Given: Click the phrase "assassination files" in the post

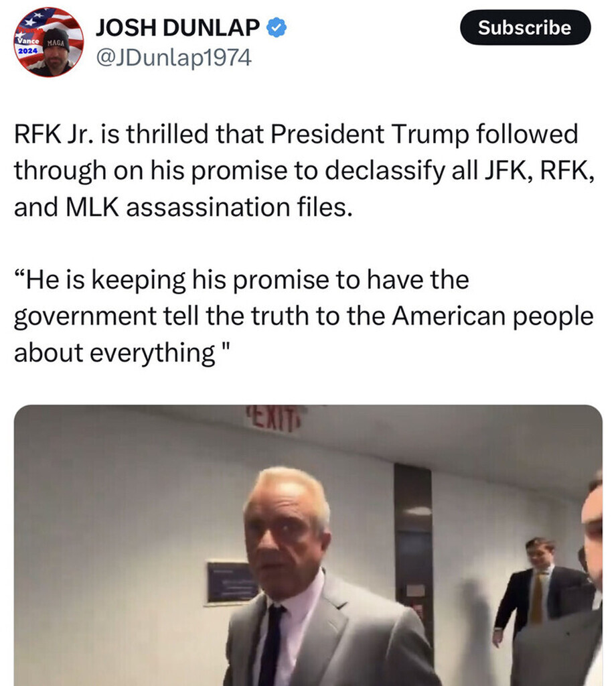Looking at the screenshot, I should point(239,207).
